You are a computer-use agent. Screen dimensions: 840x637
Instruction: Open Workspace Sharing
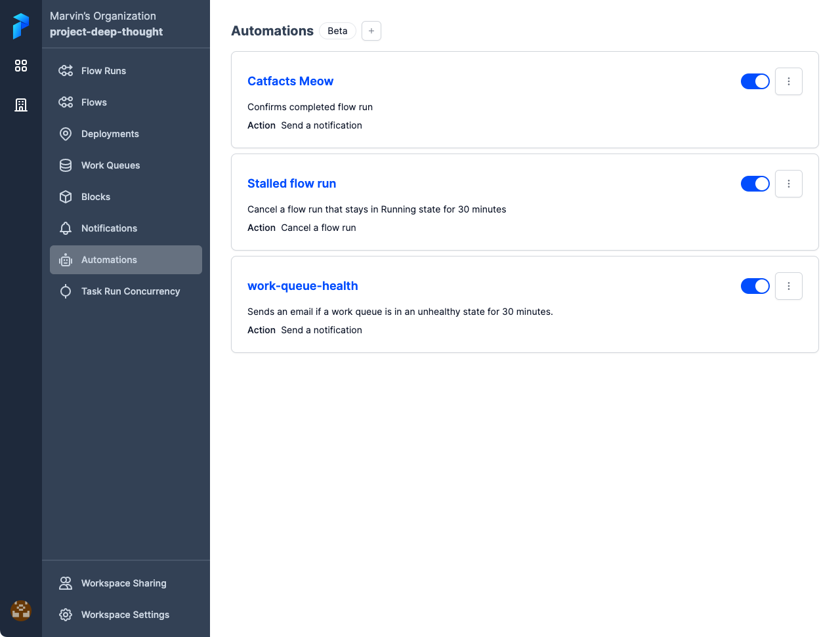point(126,583)
